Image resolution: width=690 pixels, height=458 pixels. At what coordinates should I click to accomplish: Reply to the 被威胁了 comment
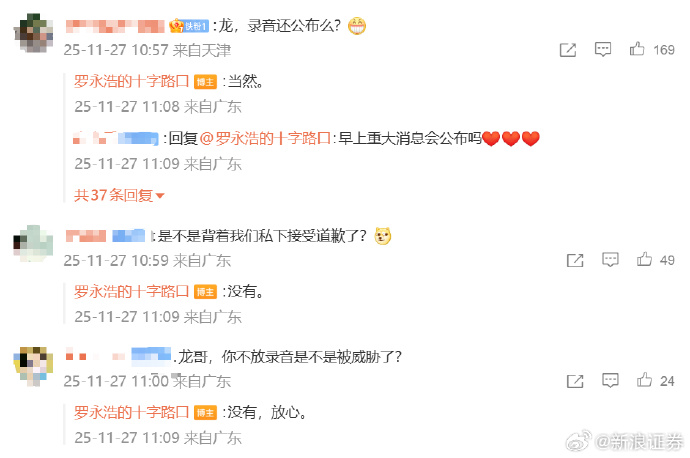click(610, 380)
